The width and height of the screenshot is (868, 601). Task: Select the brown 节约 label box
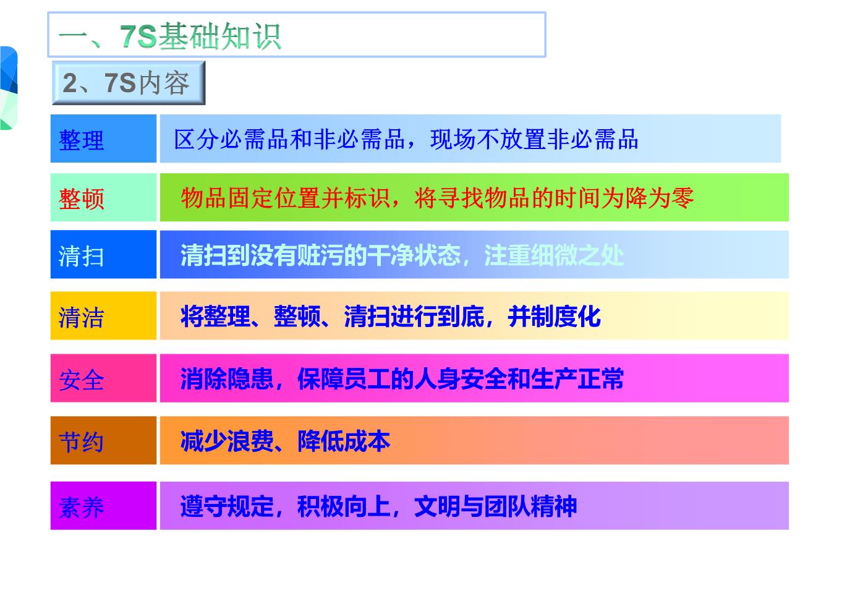point(103,441)
